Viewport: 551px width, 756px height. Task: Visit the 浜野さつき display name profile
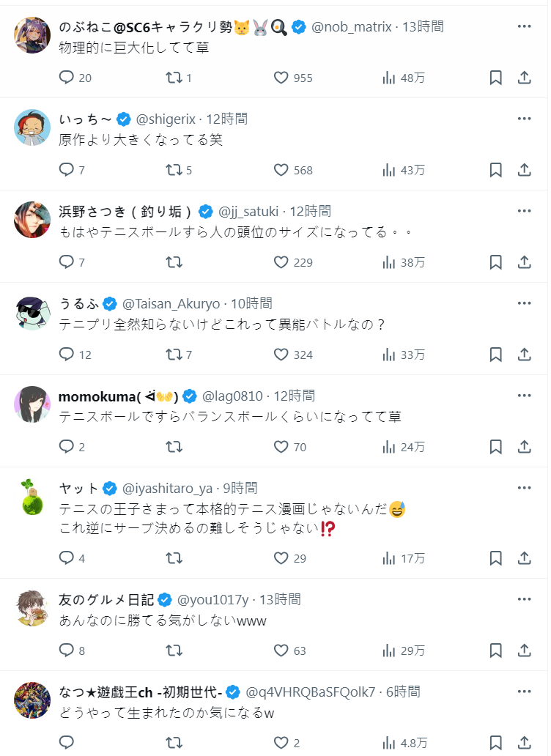[125, 212]
